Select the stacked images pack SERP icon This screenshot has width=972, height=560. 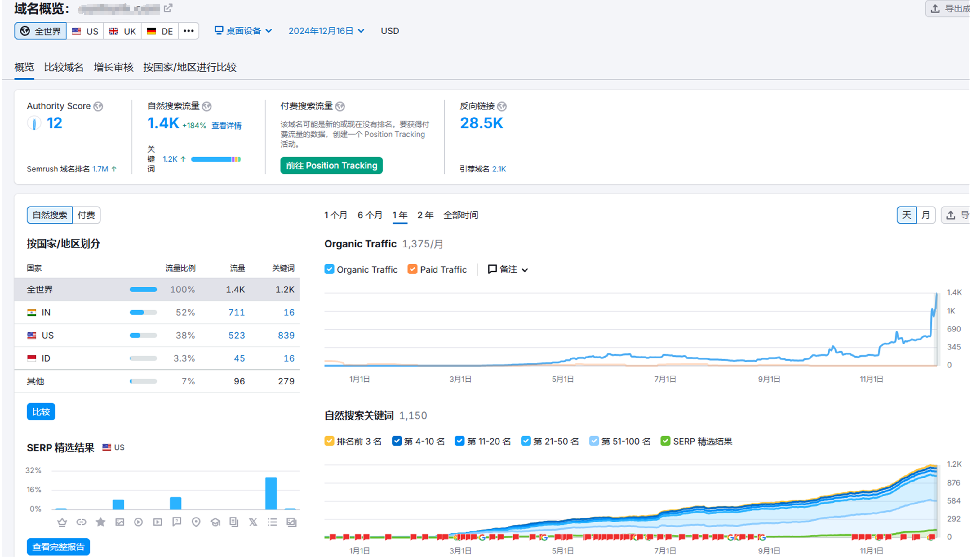291,522
